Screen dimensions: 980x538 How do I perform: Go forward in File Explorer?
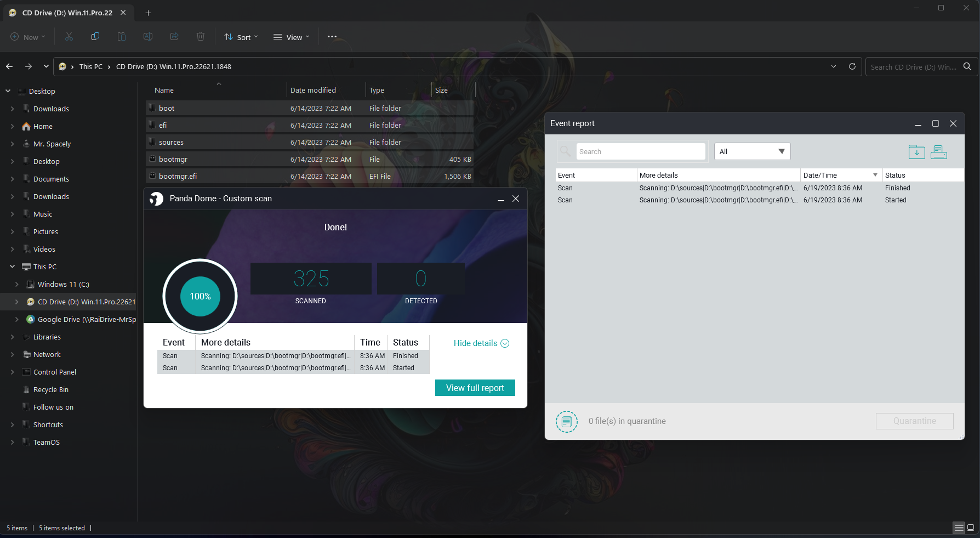29,66
